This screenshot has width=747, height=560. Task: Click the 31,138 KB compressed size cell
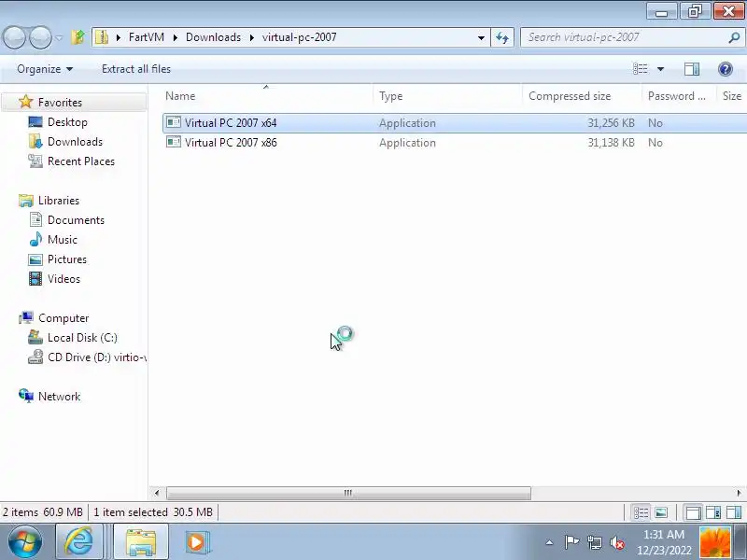tap(611, 143)
